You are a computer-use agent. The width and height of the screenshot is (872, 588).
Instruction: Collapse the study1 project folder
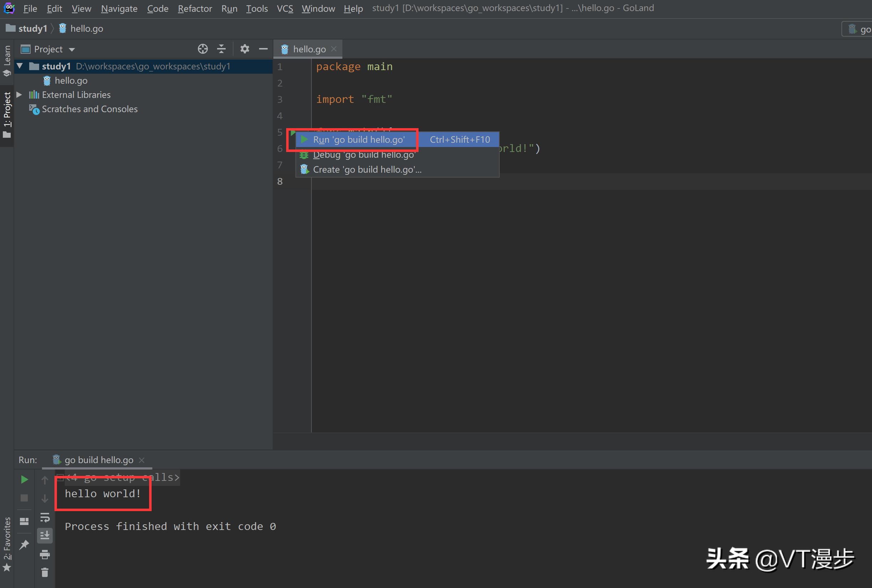coord(20,66)
